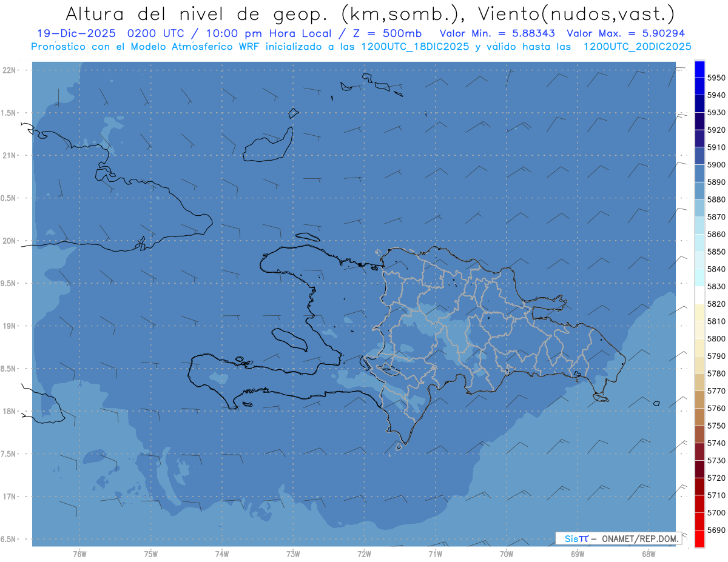Click the '75W' longitude label

151,554
